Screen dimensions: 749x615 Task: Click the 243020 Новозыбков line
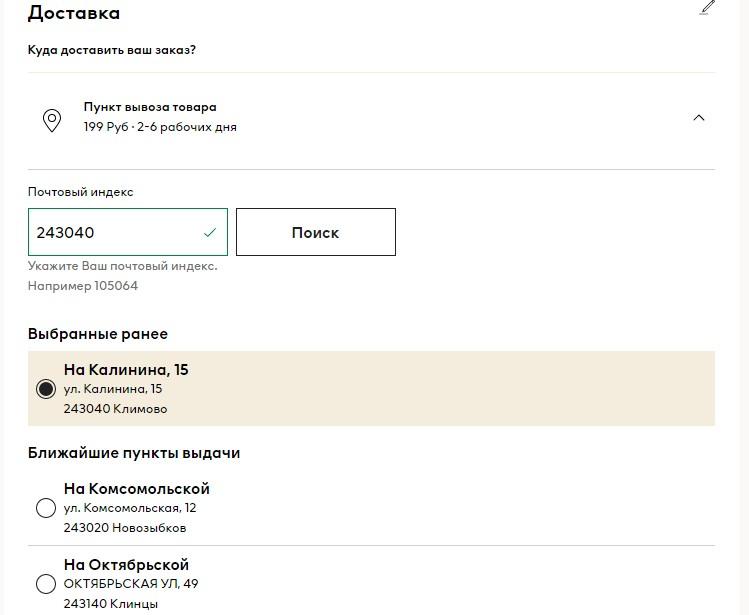tap(125, 528)
